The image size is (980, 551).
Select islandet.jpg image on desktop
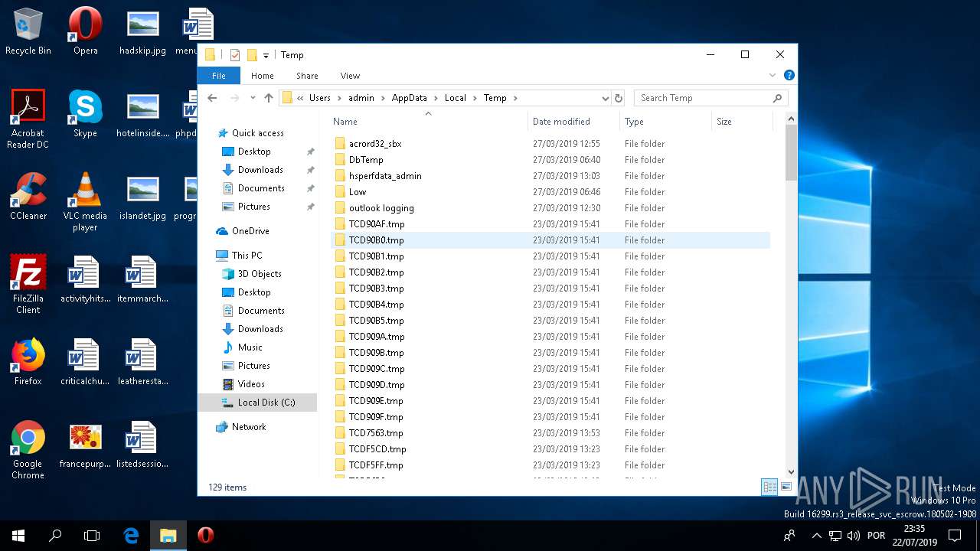click(x=142, y=197)
